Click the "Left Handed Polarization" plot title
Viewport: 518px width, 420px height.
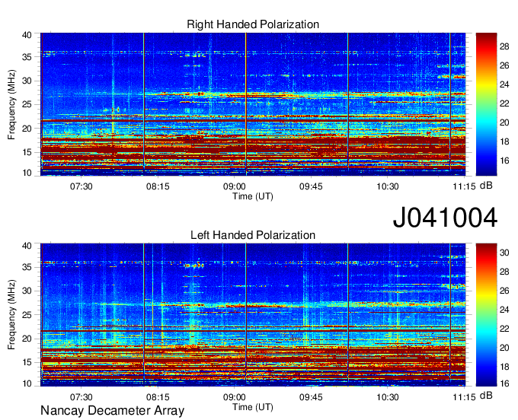253,235
